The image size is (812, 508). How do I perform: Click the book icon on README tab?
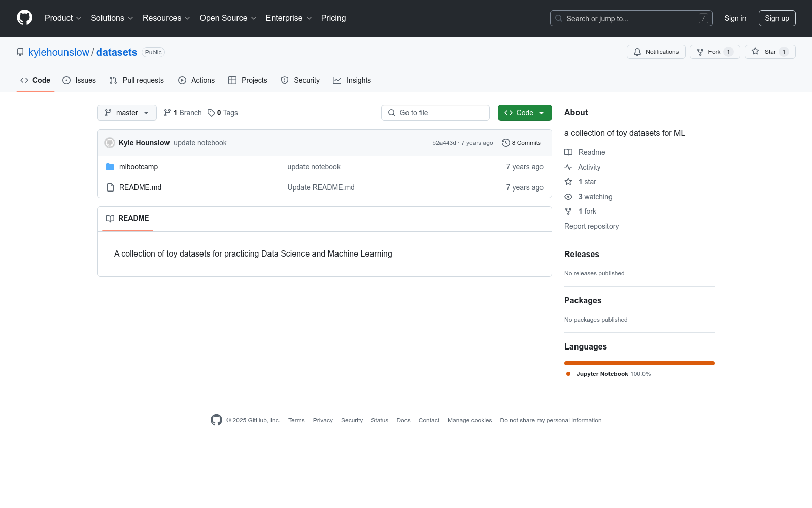(110, 218)
